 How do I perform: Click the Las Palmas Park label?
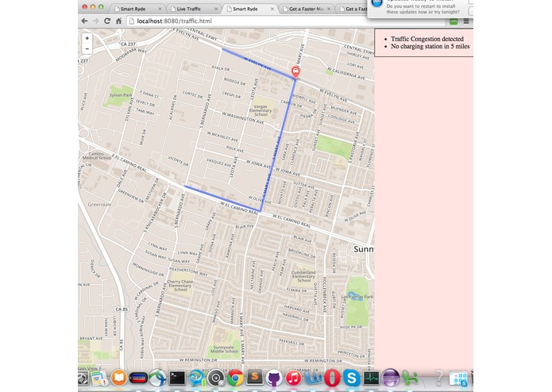pyautogui.click(x=357, y=297)
